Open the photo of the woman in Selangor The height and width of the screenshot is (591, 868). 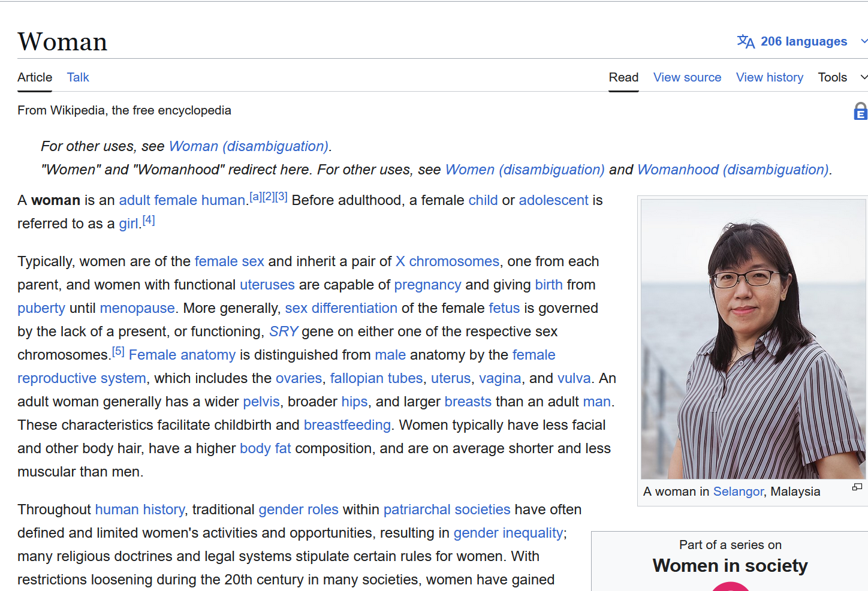[753, 339]
